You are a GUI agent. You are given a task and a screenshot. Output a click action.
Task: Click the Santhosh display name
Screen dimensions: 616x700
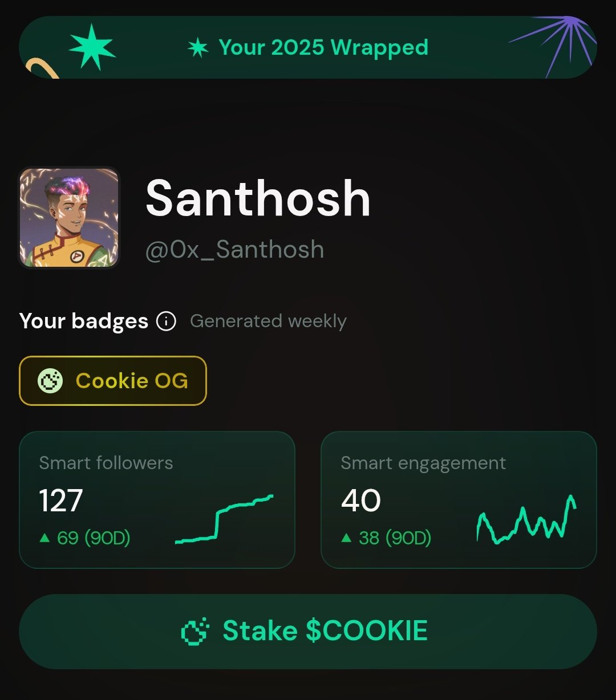point(258,198)
